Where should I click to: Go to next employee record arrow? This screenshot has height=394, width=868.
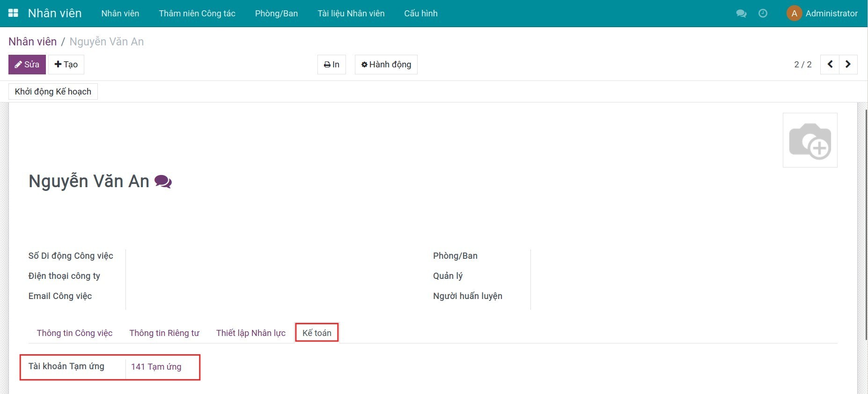pos(848,65)
